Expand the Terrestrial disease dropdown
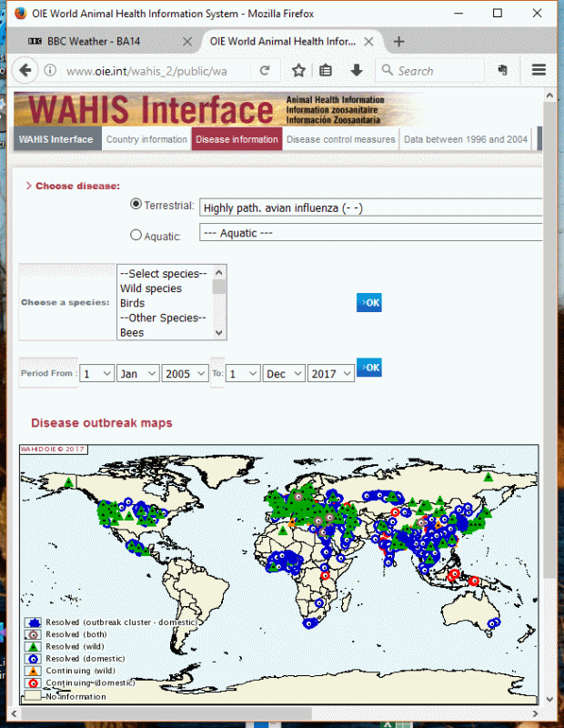The image size is (564, 728). pyautogui.click(x=370, y=207)
